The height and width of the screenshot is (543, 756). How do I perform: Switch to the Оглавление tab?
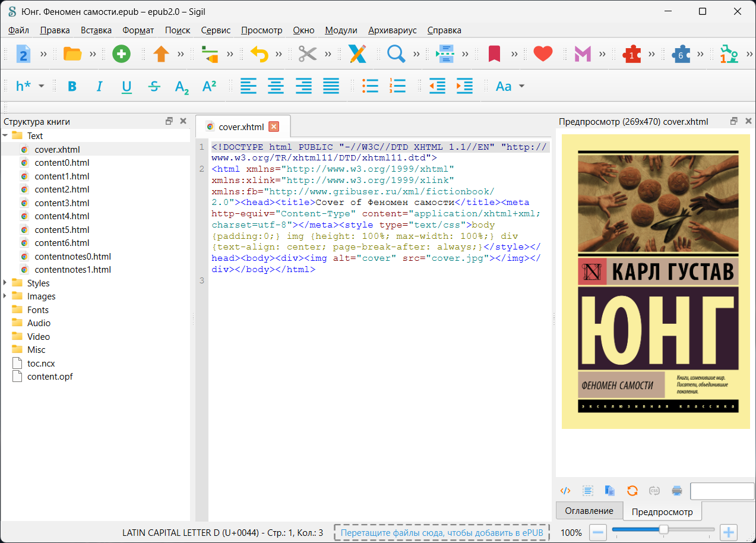point(589,510)
